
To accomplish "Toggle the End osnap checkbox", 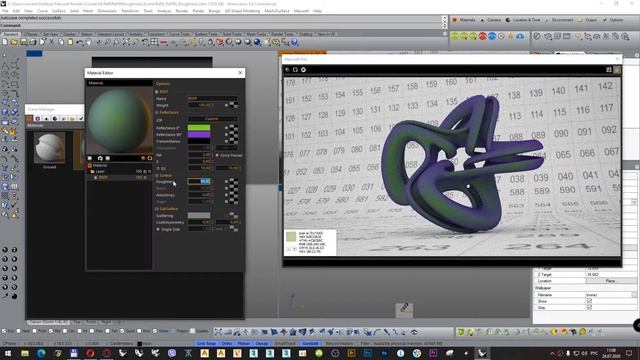I will click(4, 331).
